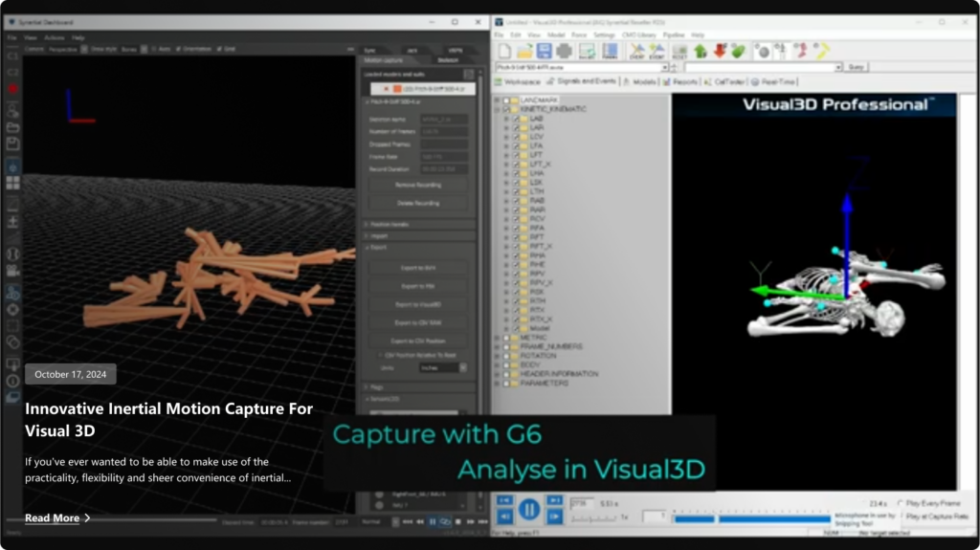This screenshot has height=550, width=980.
Task: Click the red record button in Synertial sidebar
Action: 13,89
